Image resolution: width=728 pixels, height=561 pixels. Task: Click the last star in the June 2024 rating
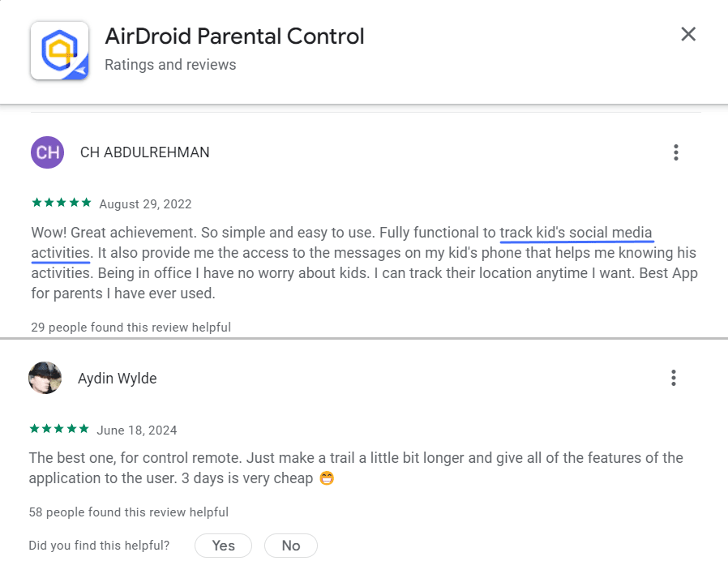pos(82,429)
